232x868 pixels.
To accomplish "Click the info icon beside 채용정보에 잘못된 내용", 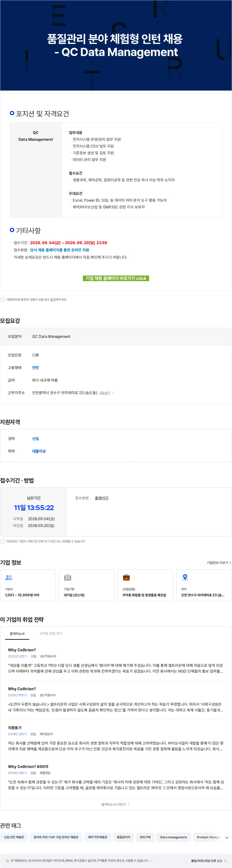I will 3,299.
